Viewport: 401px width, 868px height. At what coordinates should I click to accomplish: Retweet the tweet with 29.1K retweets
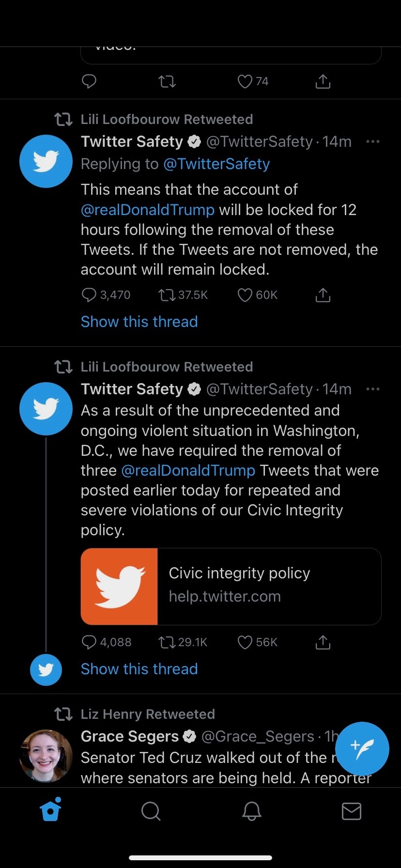click(x=167, y=642)
